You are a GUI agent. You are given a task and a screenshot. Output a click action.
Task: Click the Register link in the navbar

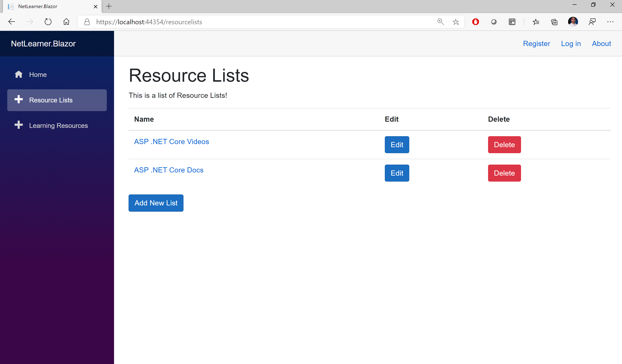536,43
